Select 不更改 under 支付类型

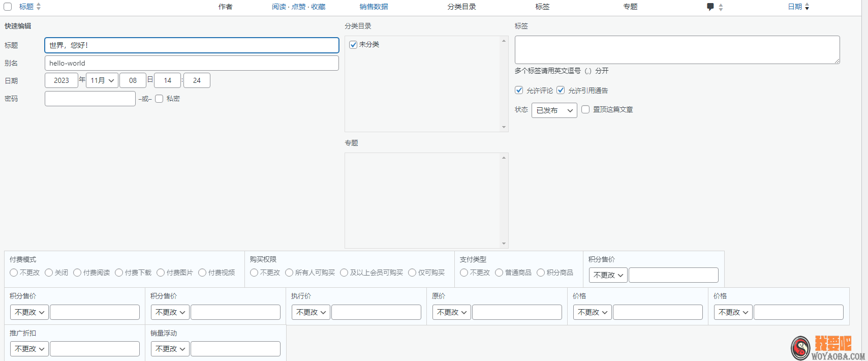(x=464, y=273)
